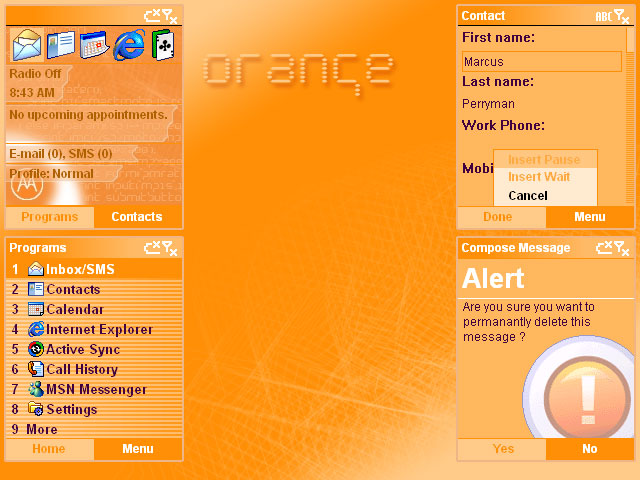Select 5 Active Sync in Programs list
The height and width of the screenshot is (480, 640).
(x=94, y=349)
